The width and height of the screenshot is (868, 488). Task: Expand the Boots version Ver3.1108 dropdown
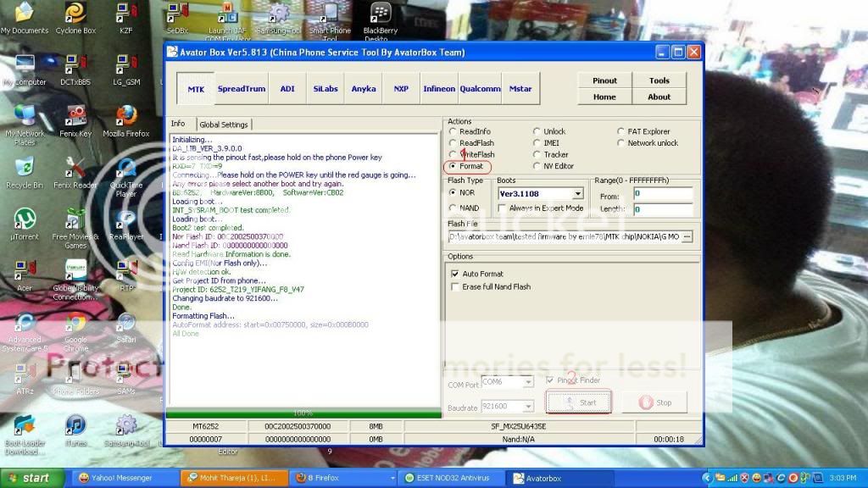577,194
